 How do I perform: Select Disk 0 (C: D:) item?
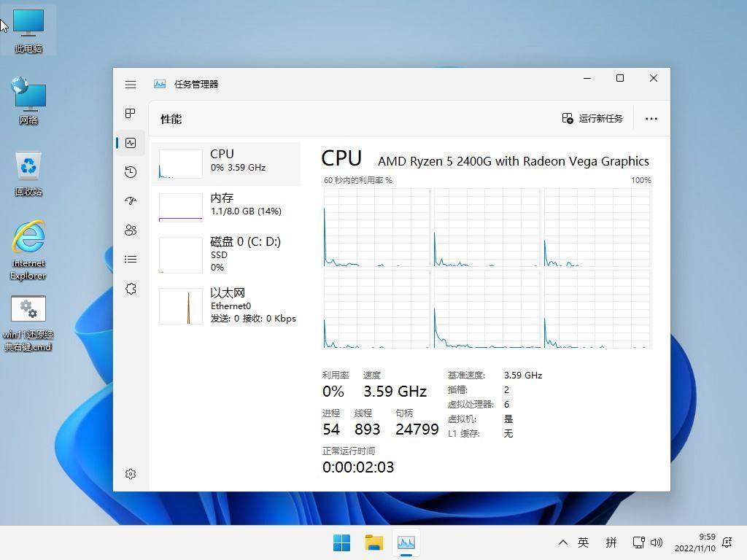[x=226, y=254]
